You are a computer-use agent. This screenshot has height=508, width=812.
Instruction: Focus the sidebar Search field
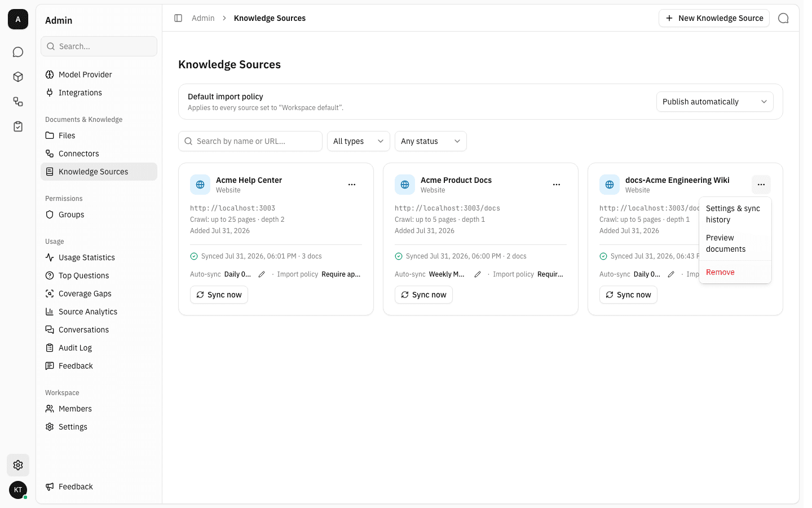point(99,46)
